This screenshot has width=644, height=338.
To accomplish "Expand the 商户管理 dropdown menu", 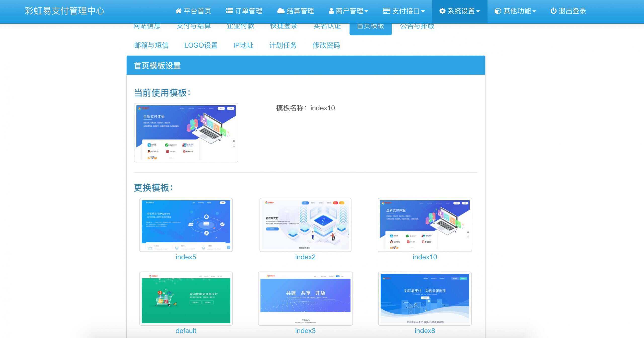I will pyautogui.click(x=348, y=11).
